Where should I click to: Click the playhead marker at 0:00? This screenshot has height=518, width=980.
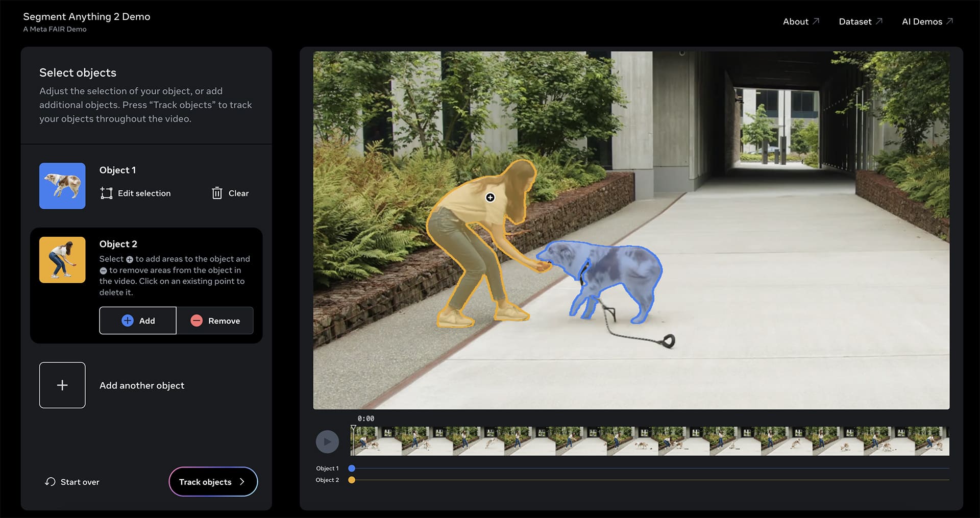353,429
